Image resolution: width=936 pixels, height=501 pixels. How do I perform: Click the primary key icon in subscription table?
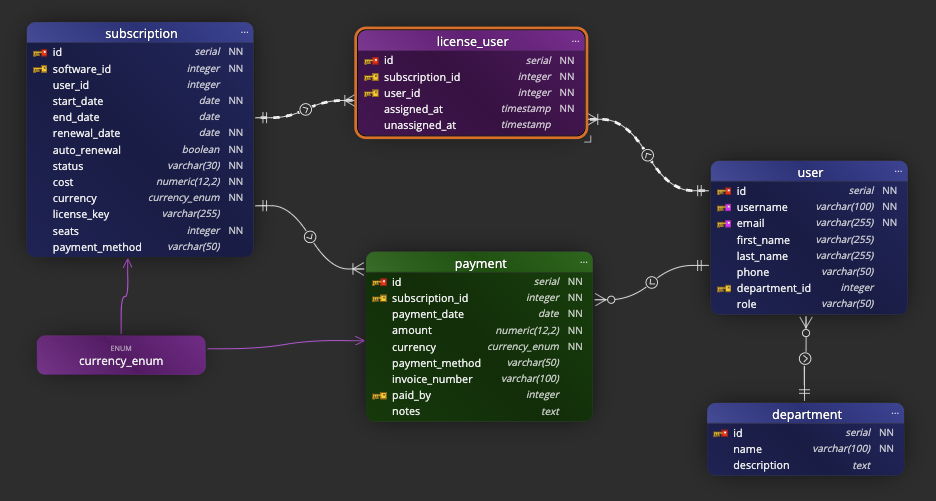(40, 52)
